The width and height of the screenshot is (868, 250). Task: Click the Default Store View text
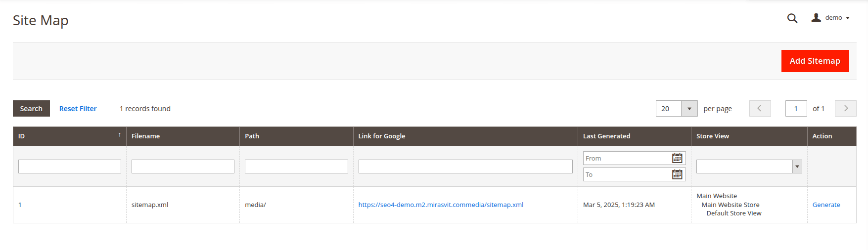click(x=734, y=213)
